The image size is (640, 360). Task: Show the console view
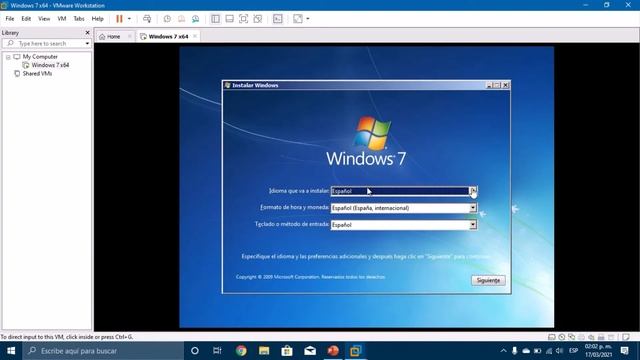pyautogui.click(x=278, y=19)
